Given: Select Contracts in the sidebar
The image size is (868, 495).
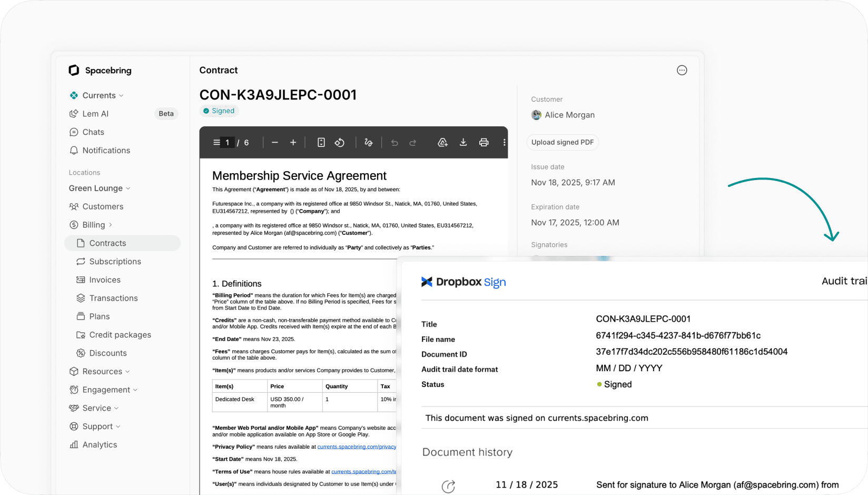Looking at the screenshot, I should click(x=122, y=243).
